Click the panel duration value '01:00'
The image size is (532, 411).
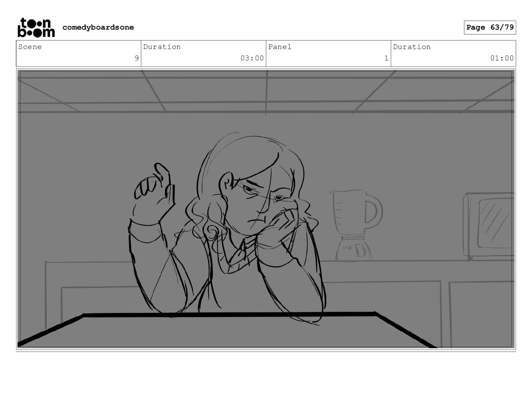point(502,58)
